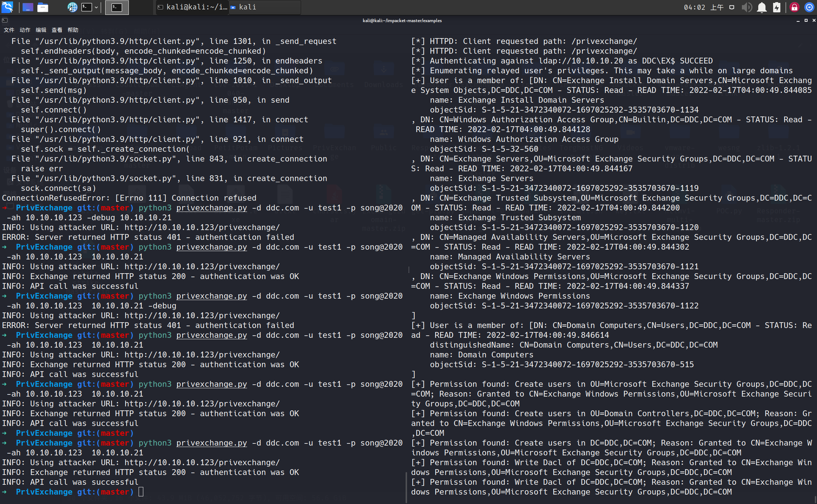Toggle mute on the volume speaker icon
The width and height of the screenshot is (817, 504).
747,7
